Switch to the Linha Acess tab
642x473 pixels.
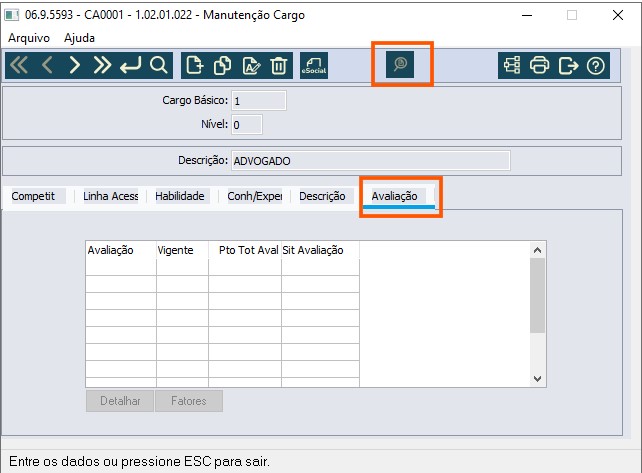[x=111, y=196]
